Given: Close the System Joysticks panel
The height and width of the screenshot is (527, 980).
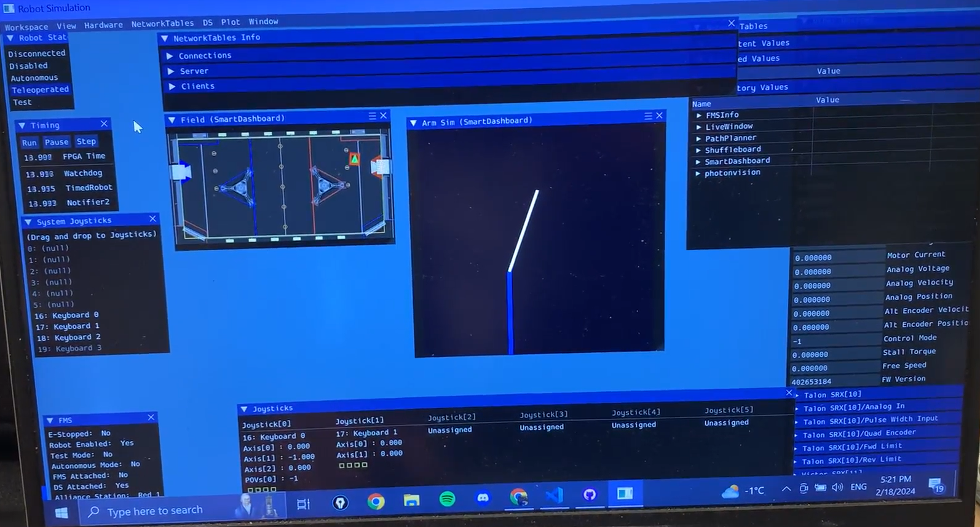Looking at the screenshot, I should (152, 218).
